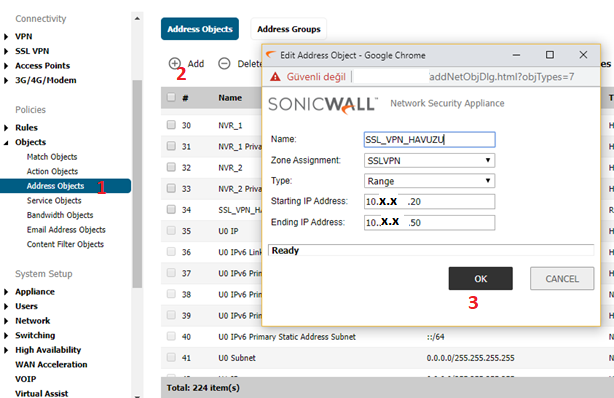The image size is (614, 398).
Task: Check the box for row 33 NVR_2 Private
Action: point(171,188)
